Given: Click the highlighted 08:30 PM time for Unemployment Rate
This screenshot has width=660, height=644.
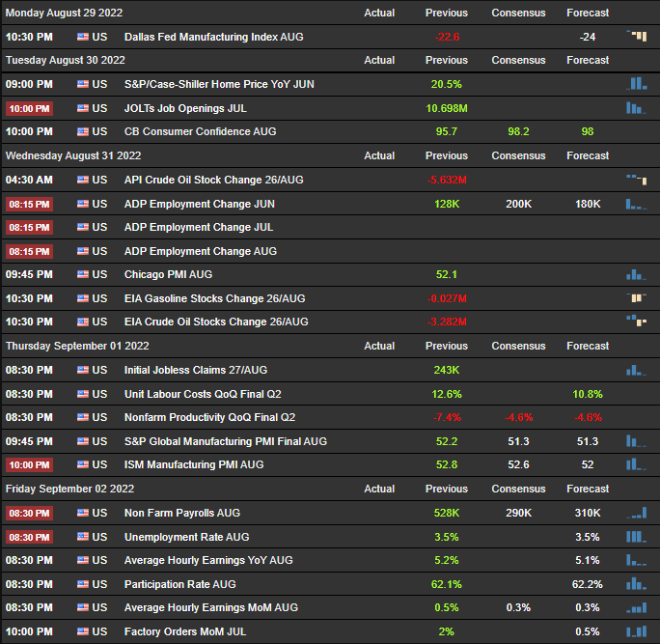Looking at the screenshot, I should [29, 537].
